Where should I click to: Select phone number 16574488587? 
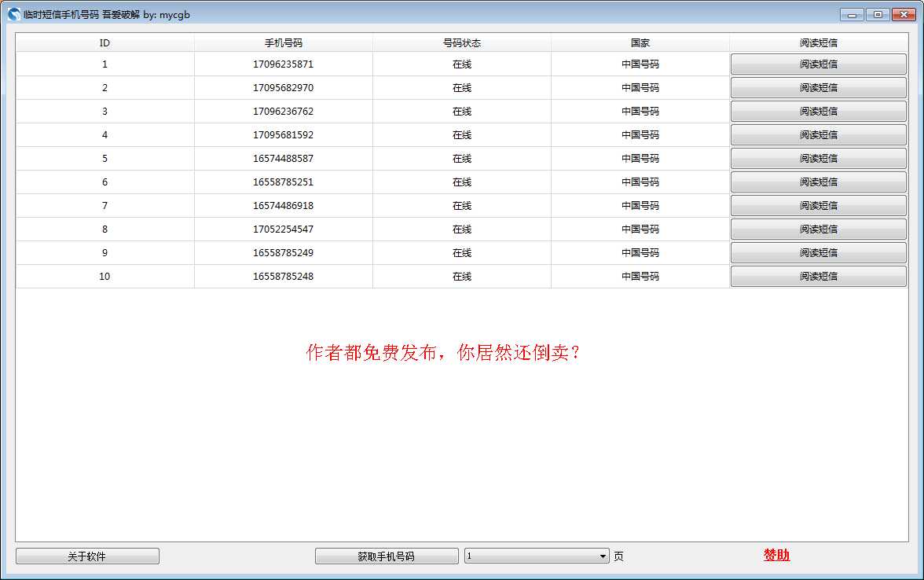[284, 159]
